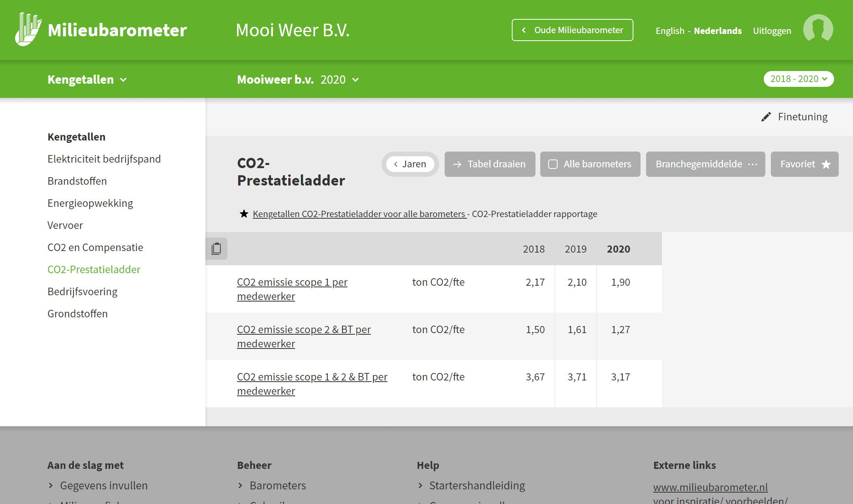The image size is (853, 504).
Task: Open CO2 en Compensatie sidebar item
Action: pyautogui.click(x=95, y=247)
